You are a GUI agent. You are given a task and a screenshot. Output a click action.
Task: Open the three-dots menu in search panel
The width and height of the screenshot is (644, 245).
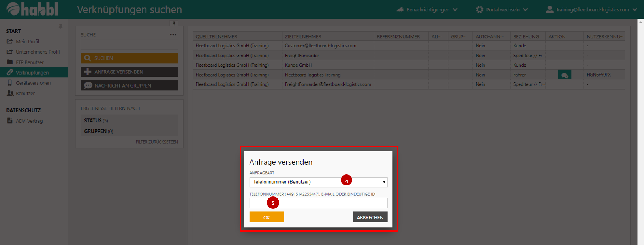[173, 35]
